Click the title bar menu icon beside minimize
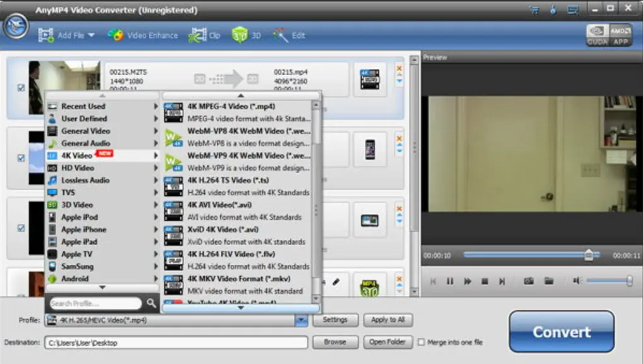 click(x=573, y=10)
